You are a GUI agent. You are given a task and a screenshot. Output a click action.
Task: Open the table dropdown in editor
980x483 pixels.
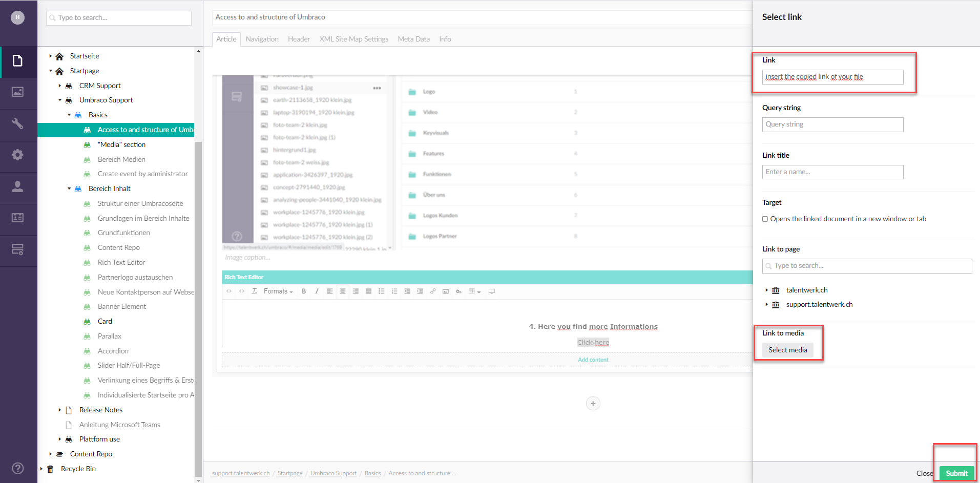475,291
